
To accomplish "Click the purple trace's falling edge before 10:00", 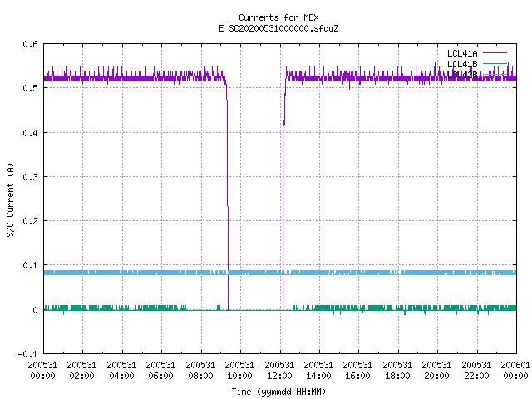I will (x=227, y=194).
